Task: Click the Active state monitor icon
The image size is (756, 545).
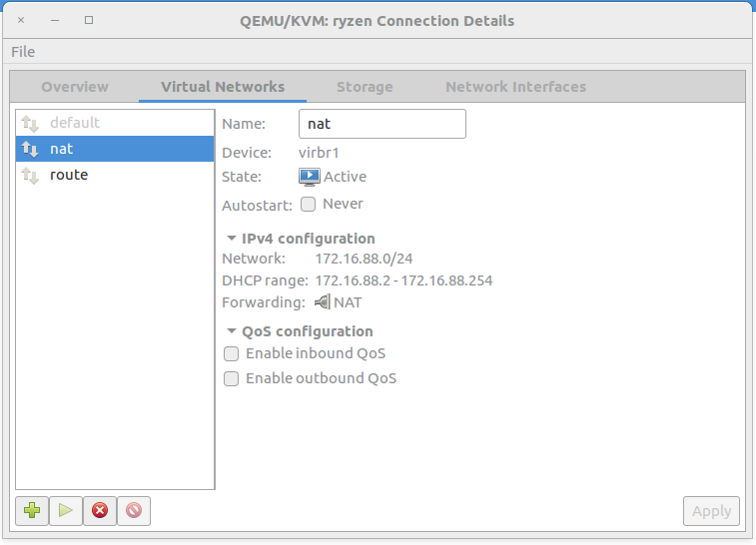Action: point(310,177)
